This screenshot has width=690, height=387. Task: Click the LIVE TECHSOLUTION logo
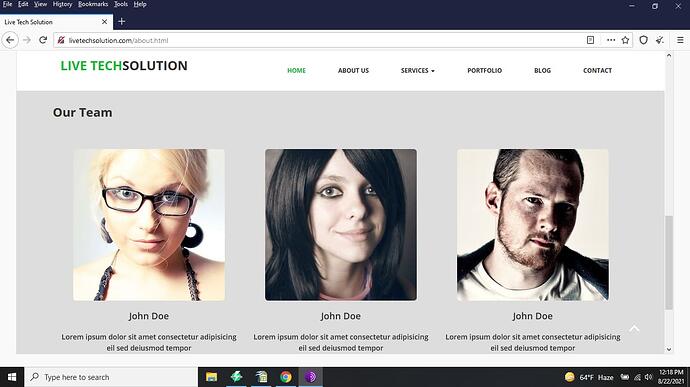124,66
